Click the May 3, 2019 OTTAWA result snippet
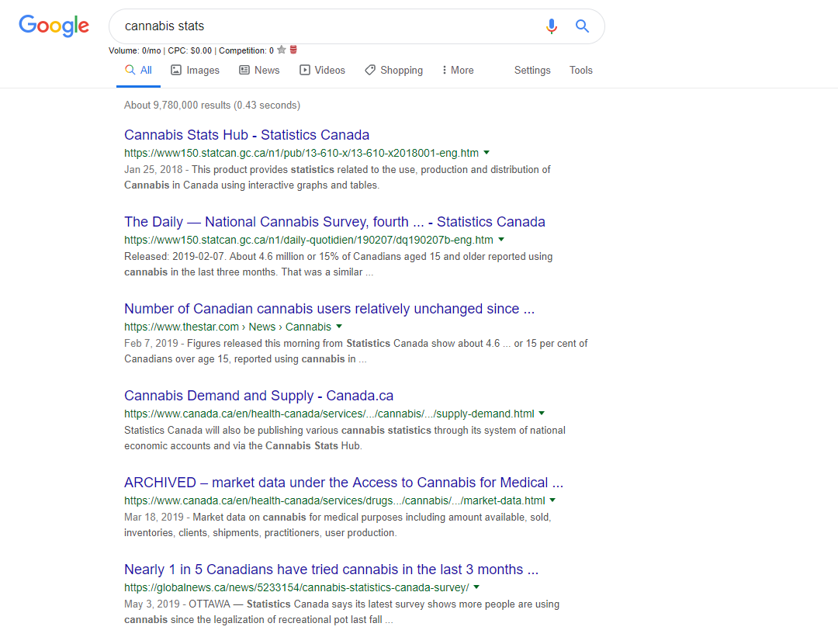 [342, 612]
